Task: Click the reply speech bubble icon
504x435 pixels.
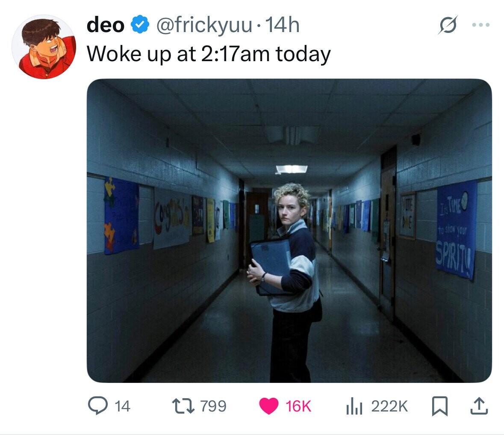Action: (98, 406)
